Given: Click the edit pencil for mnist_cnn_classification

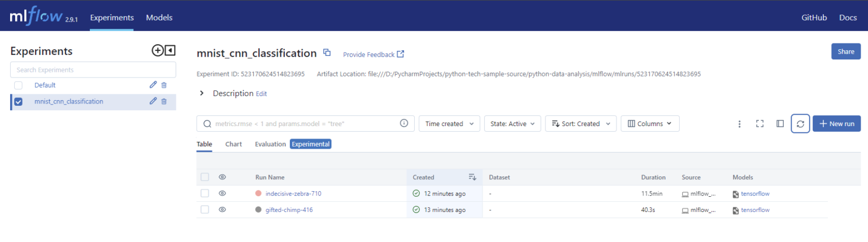Looking at the screenshot, I should click(153, 101).
